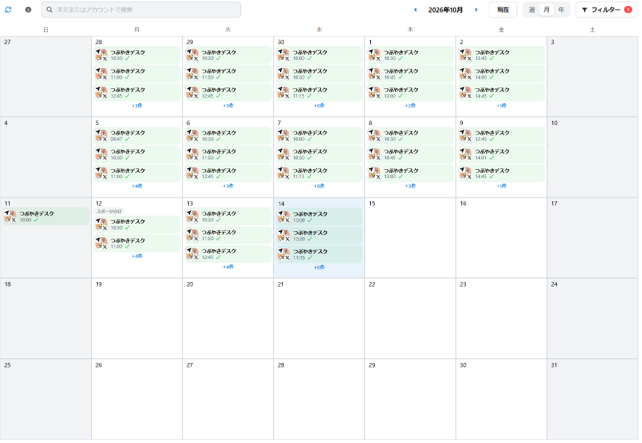
Task: Show more posts link on the 13th
Action: tap(228, 267)
